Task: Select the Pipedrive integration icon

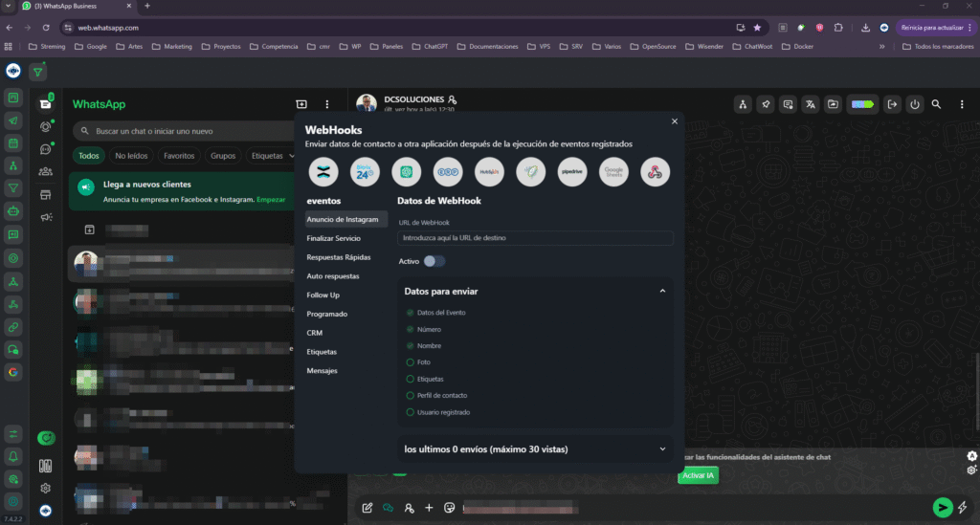Action: tap(572, 172)
